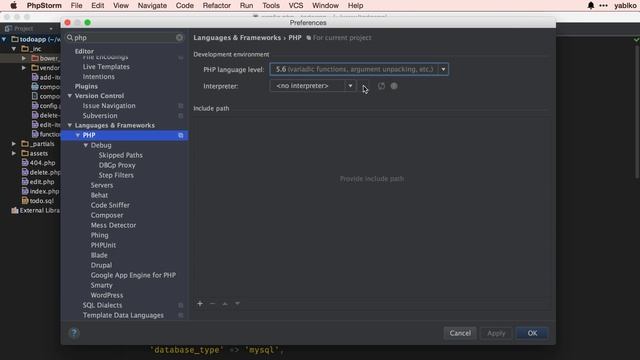Select Step Filters settings
Viewport: 640px width, 360px height.
pyautogui.click(x=116, y=175)
